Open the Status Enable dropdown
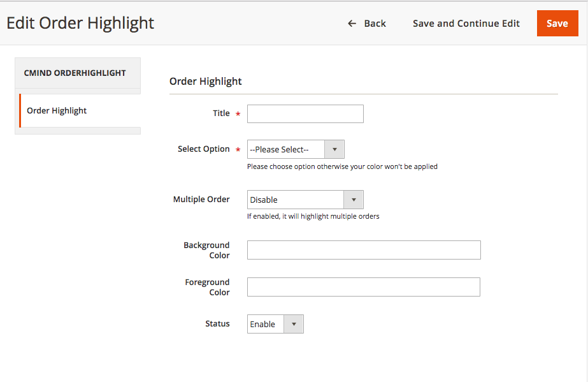 pos(266,324)
